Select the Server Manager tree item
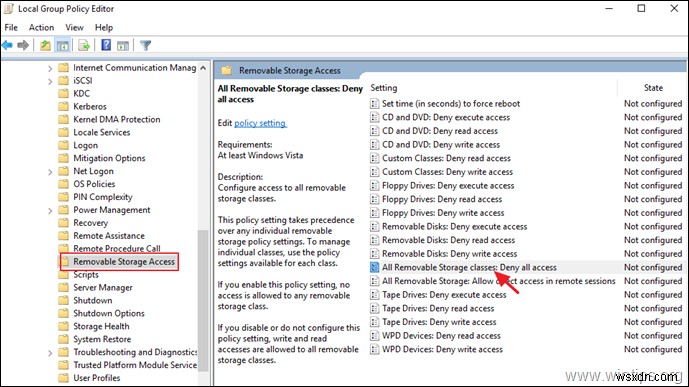This screenshot has height=387, width=689. coord(103,287)
